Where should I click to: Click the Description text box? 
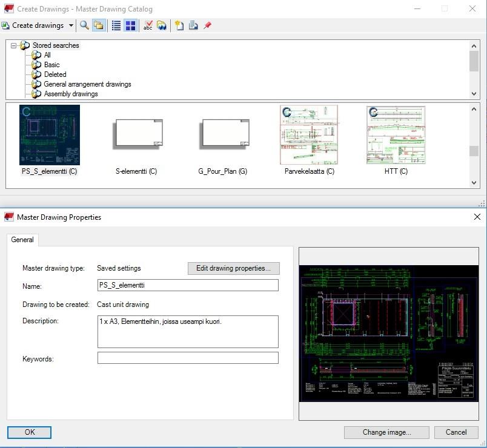tap(188, 332)
